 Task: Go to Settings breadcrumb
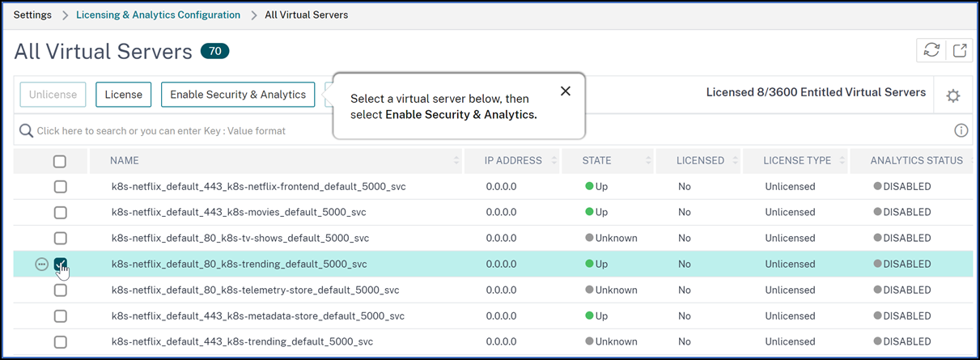pyautogui.click(x=32, y=15)
